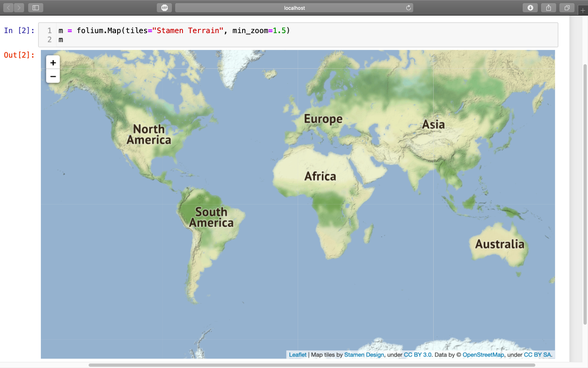
Task: Open the CC BY SA license link
Action: (x=537, y=355)
